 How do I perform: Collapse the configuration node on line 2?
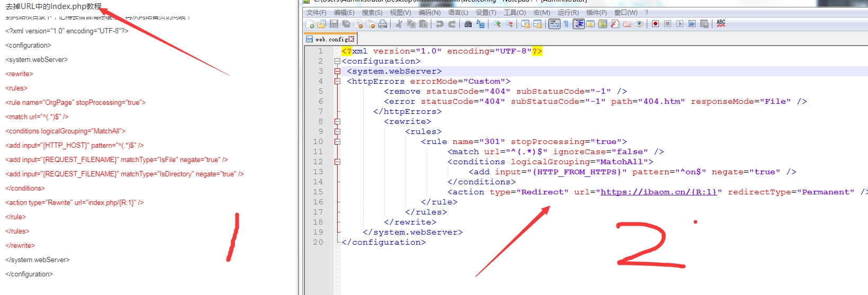337,61
